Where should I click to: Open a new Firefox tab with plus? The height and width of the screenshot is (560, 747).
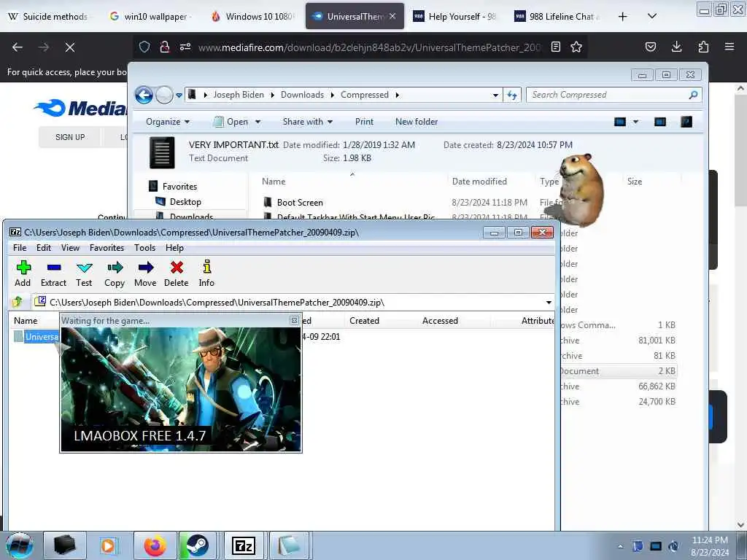tap(623, 17)
